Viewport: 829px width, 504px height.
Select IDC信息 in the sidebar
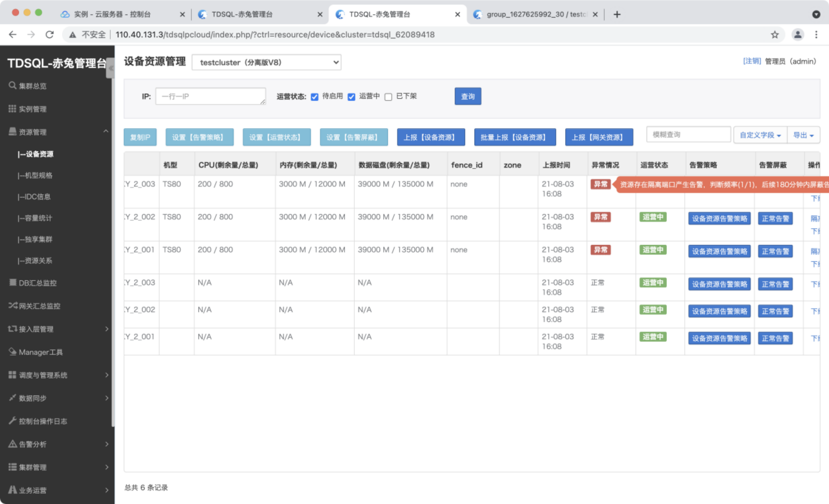(x=34, y=197)
